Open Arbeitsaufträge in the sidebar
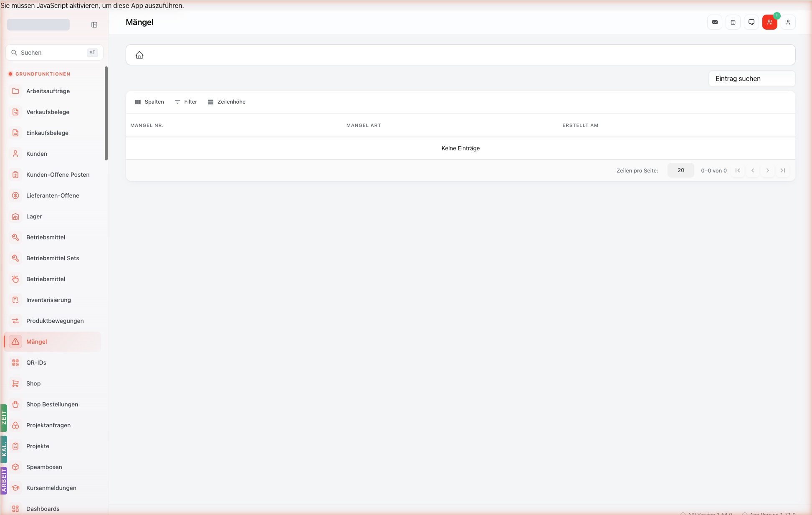The width and height of the screenshot is (812, 515). (53, 91)
